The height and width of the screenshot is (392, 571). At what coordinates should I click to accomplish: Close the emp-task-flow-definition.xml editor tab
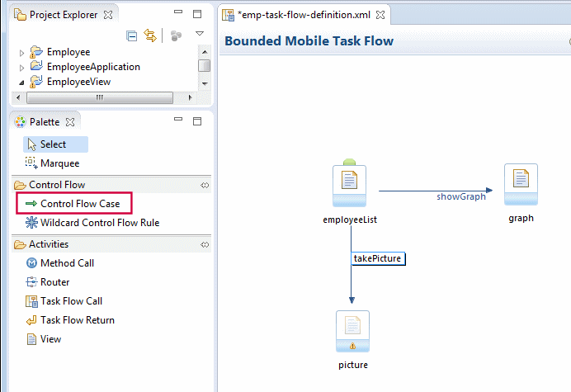point(380,15)
